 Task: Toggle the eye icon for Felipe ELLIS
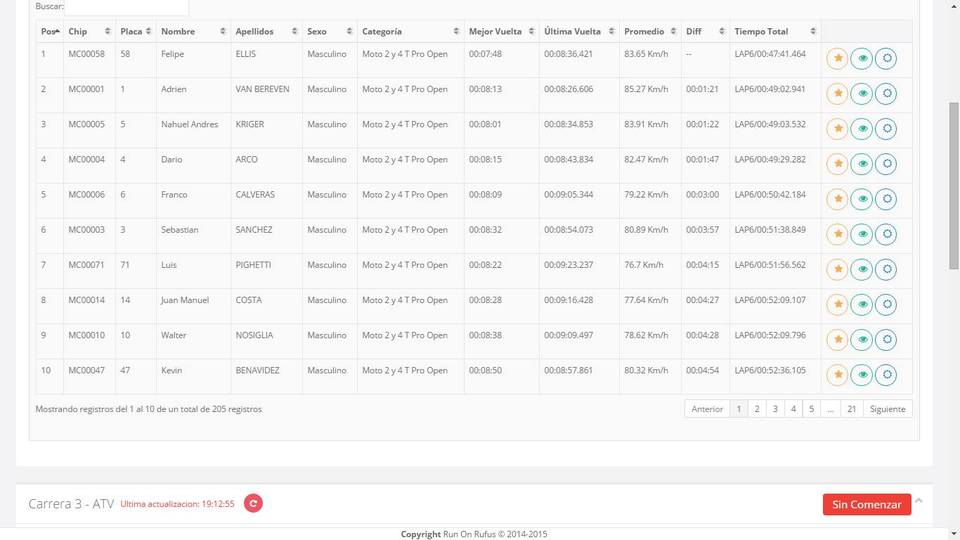[x=861, y=59]
